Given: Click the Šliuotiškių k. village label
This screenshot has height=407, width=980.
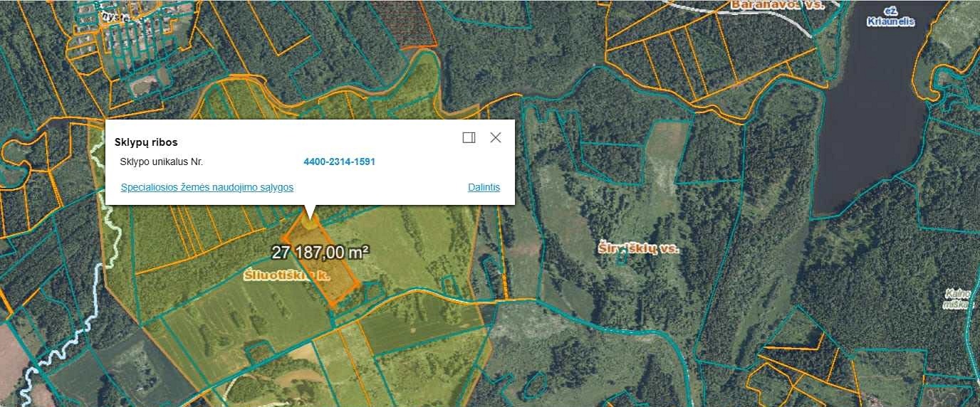Looking at the screenshot, I should [287, 276].
